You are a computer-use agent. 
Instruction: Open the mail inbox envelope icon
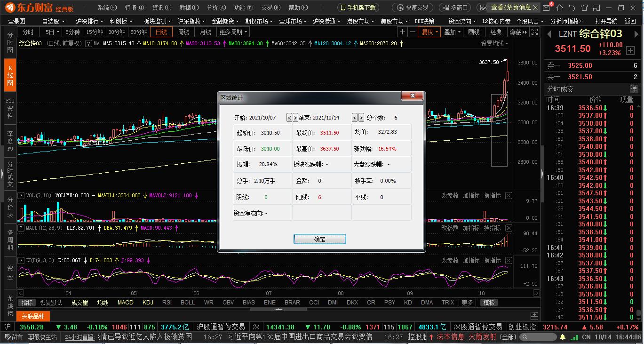coord(546,8)
